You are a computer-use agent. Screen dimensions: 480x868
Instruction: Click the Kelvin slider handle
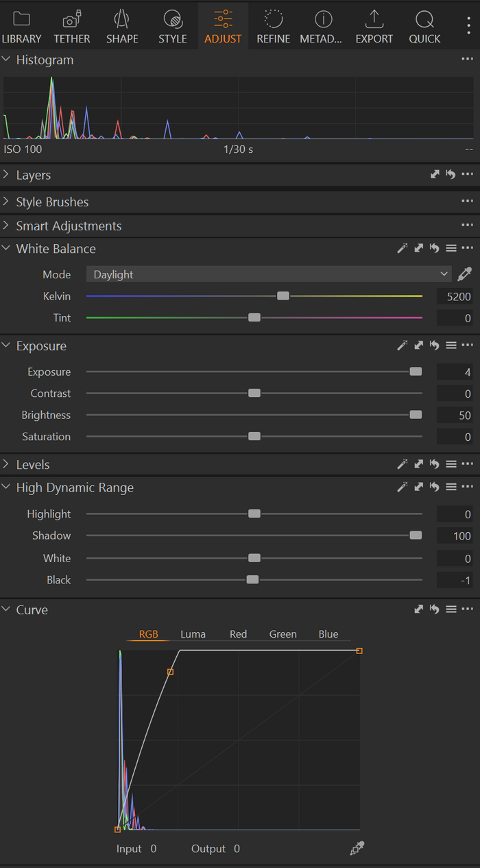click(283, 296)
